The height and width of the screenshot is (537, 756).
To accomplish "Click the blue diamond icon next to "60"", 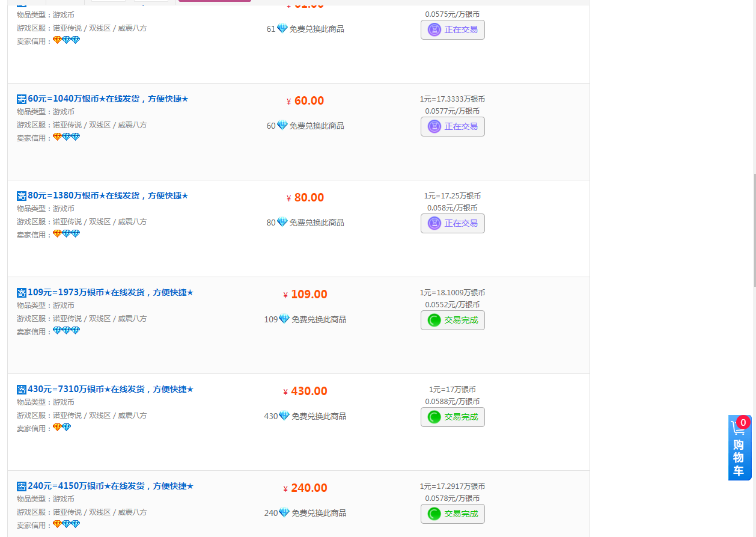I will click(x=282, y=125).
